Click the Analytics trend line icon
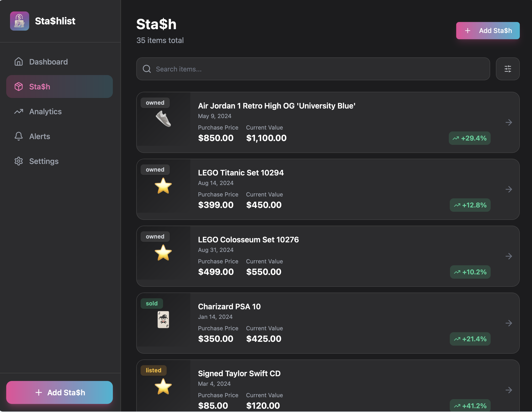This screenshot has width=532, height=413. [x=18, y=112]
